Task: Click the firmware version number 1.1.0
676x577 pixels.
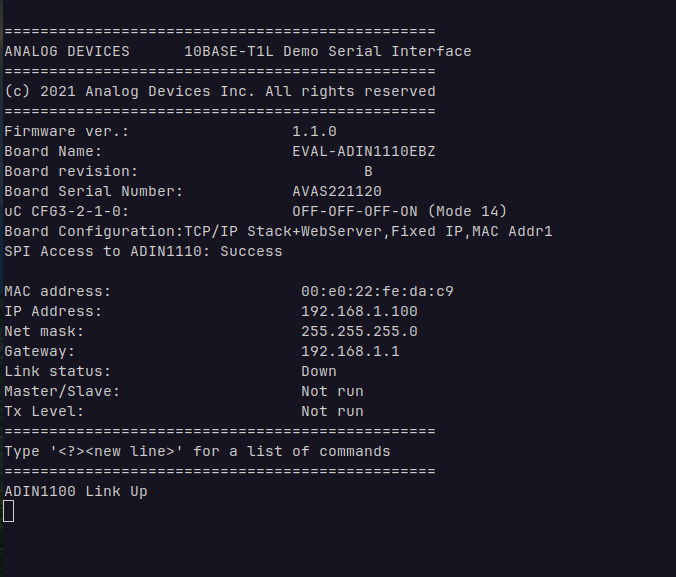Action: click(x=314, y=131)
